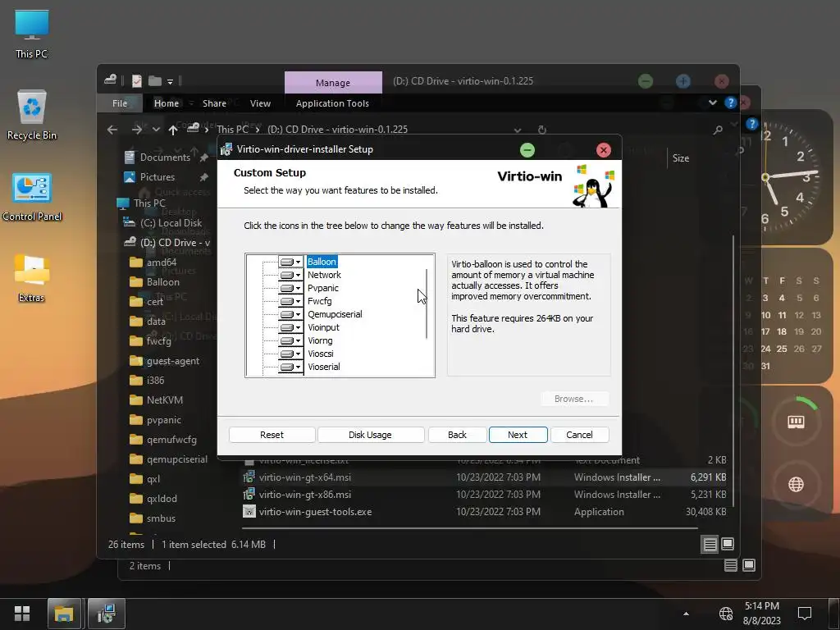
Task: Open Pictures in navigation pane
Action: pyautogui.click(x=157, y=177)
